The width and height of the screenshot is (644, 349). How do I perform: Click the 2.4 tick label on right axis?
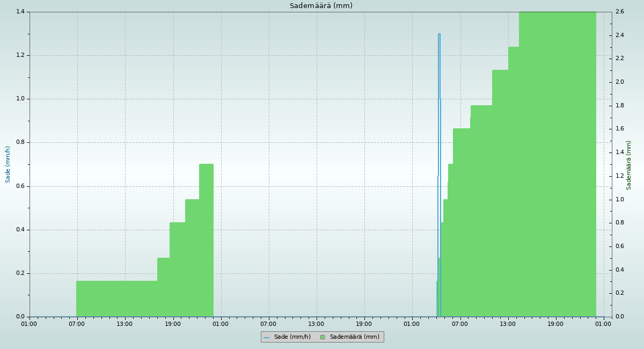point(619,35)
